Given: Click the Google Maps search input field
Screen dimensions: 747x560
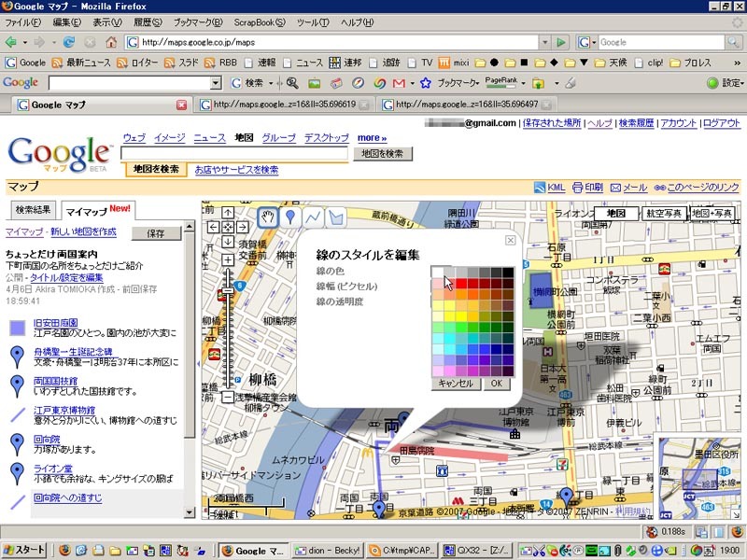Looking at the screenshot, I should coord(234,153).
